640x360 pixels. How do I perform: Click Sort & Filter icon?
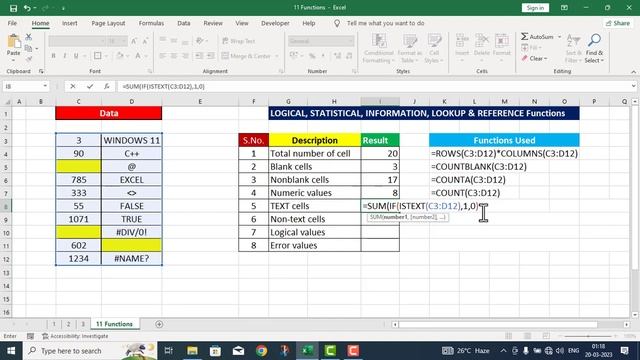[573, 41]
